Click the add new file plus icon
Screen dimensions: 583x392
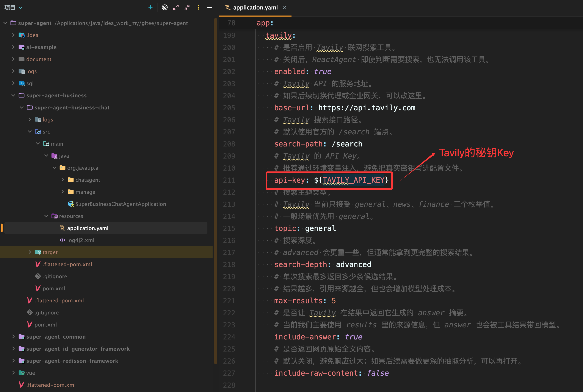click(150, 8)
